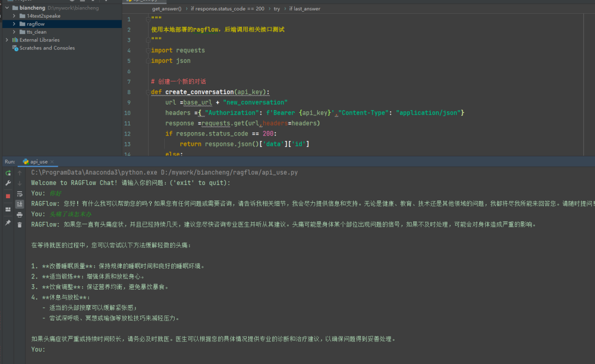Click python.exe command line in console

coord(164,172)
